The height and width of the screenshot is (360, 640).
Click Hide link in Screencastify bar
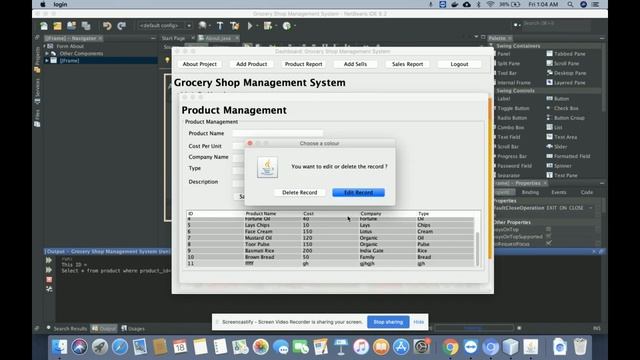[x=419, y=322]
